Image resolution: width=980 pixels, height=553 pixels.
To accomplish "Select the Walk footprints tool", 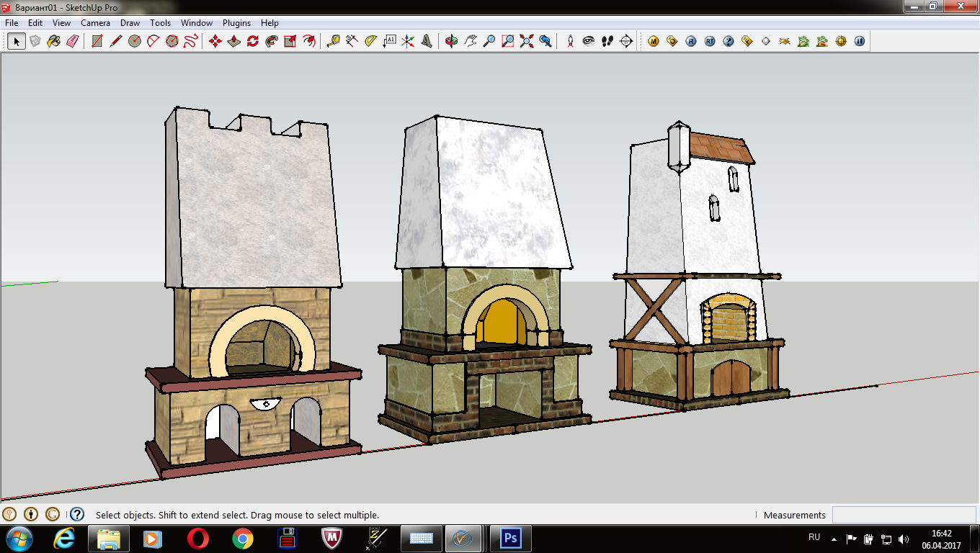I will pyautogui.click(x=607, y=41).
